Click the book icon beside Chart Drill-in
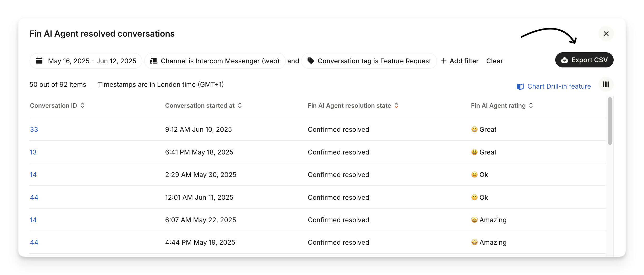 [x=520, y=87]
